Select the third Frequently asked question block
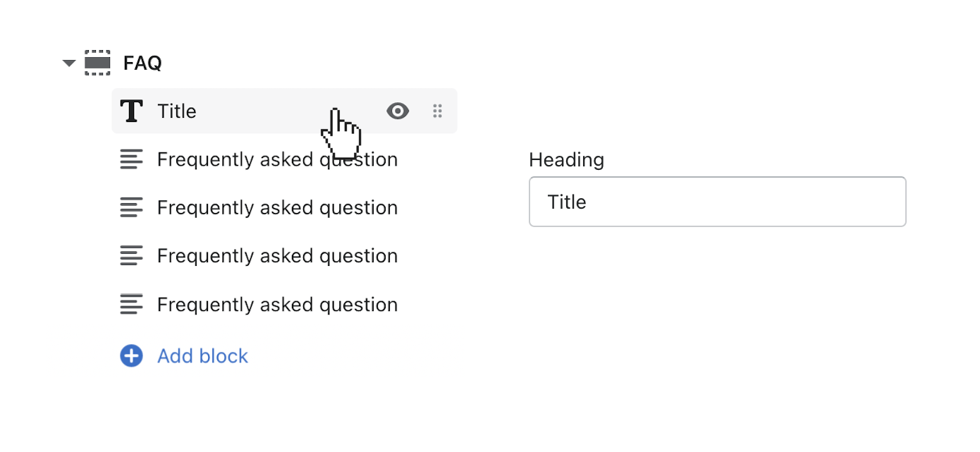Screen dimensions: 980x452 (x=277, y=256)
